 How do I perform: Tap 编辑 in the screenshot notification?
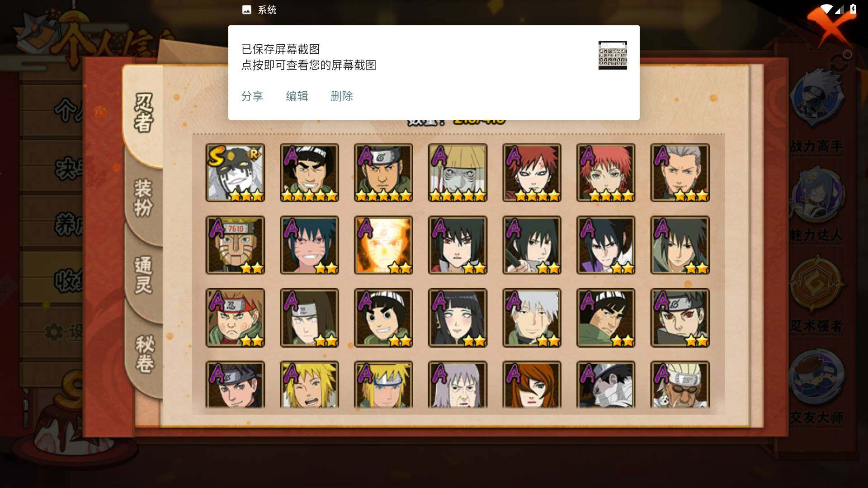coord(297,96)
